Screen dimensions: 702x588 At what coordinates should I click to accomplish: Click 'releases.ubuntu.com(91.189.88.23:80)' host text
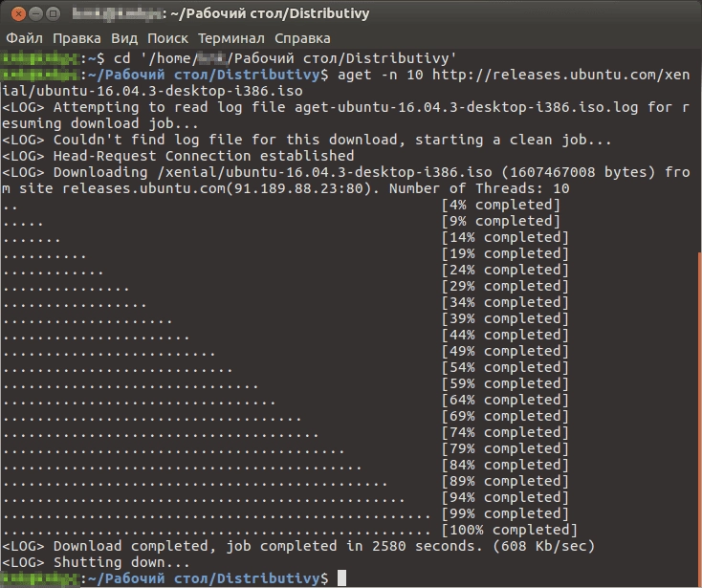click(x=217, y=188)
